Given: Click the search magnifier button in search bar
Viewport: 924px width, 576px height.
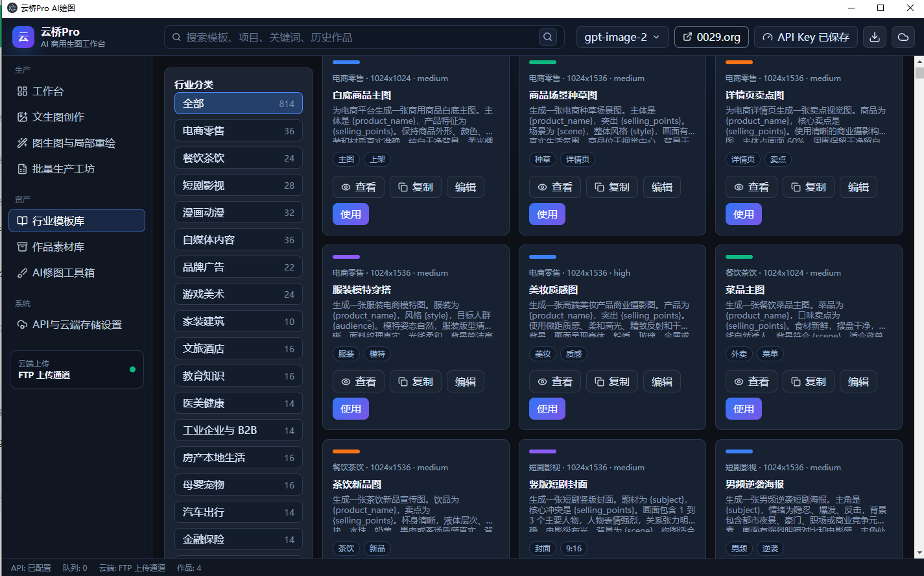Looking at the screenshot, I should (548, 37).
